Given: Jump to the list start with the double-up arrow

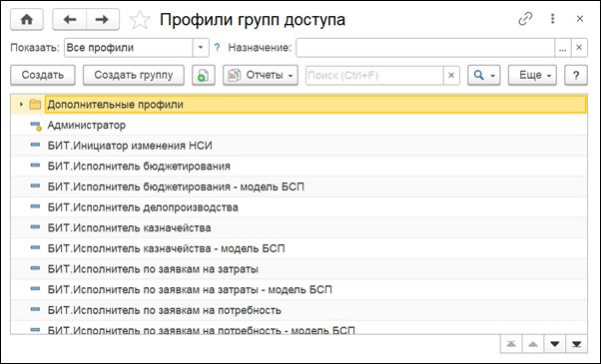Looking at the screenshot, I should click(x=511, y=344).
